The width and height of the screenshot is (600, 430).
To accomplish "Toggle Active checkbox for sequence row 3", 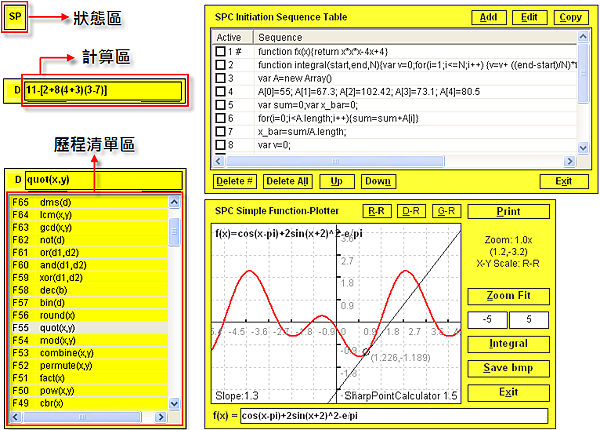I will (x=220, y=78).
